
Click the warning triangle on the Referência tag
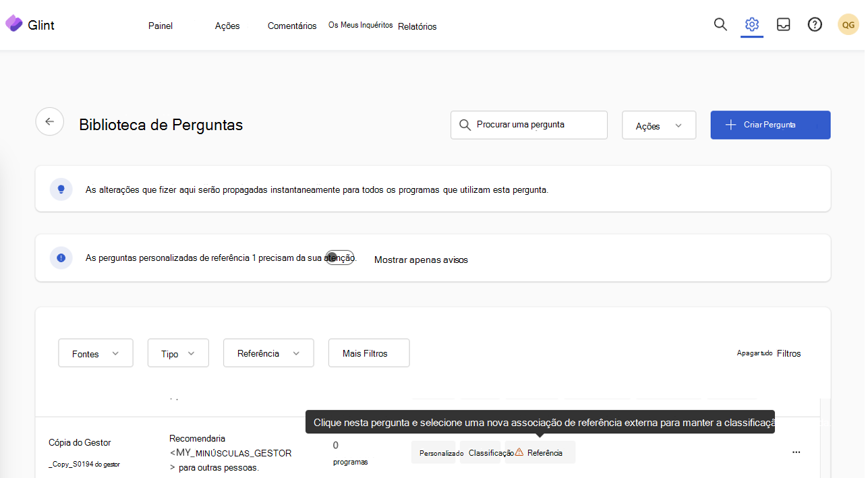click(518, 452)
